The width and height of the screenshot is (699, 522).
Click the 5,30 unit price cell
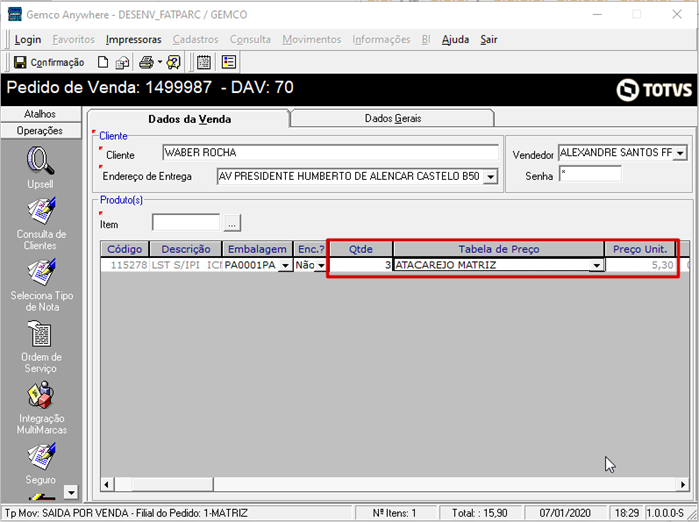[x=640, y=265]
